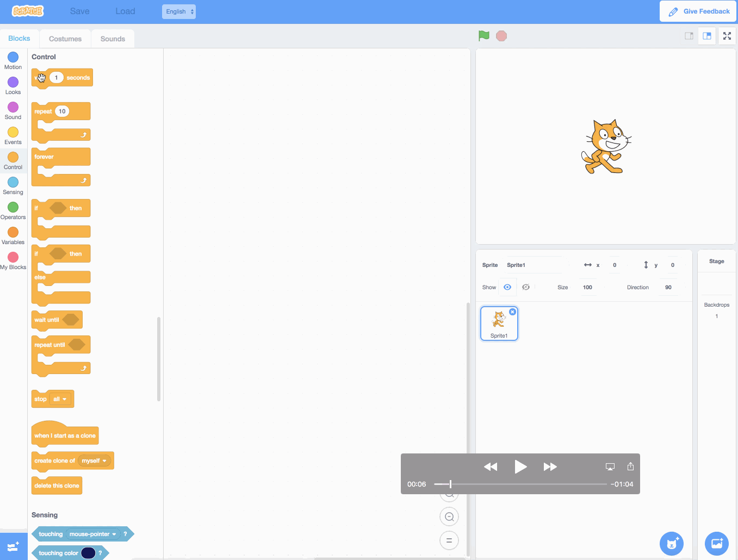Click the touching color swatch
This screenshot has width=738, height=560.
click(88, 553)
